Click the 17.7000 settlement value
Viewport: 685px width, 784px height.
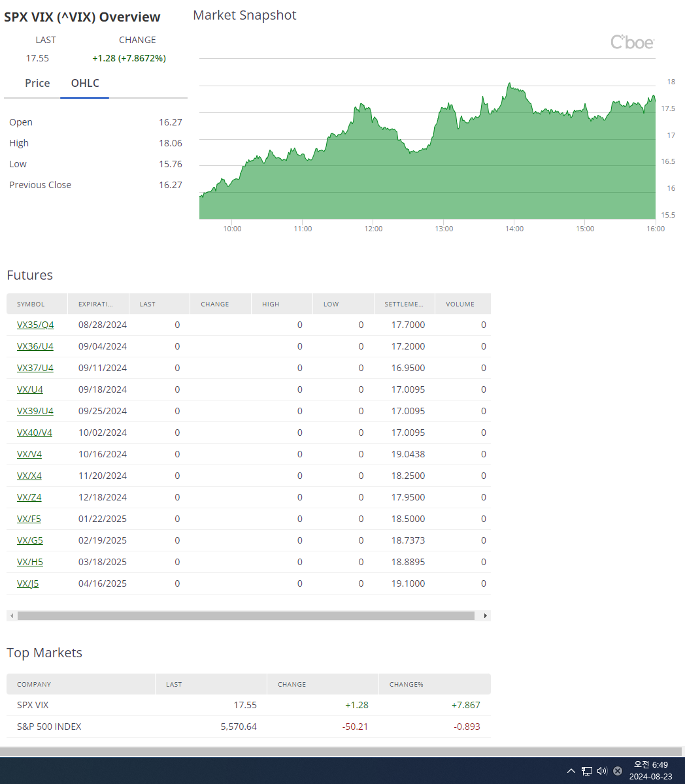(x=408, y=325)
